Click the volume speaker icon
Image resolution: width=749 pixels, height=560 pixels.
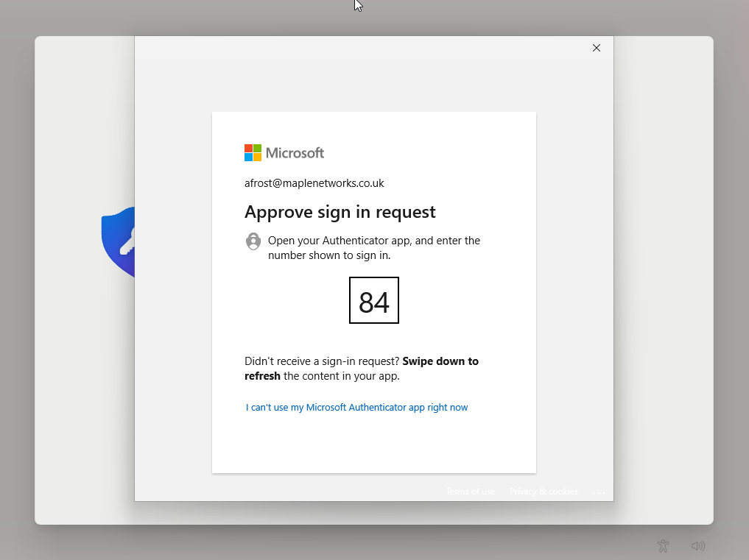click(x=698, y=546)
